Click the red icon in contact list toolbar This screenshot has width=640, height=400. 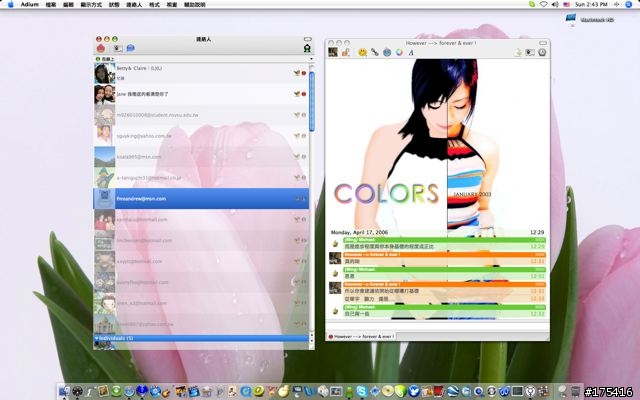coord(101,48)
